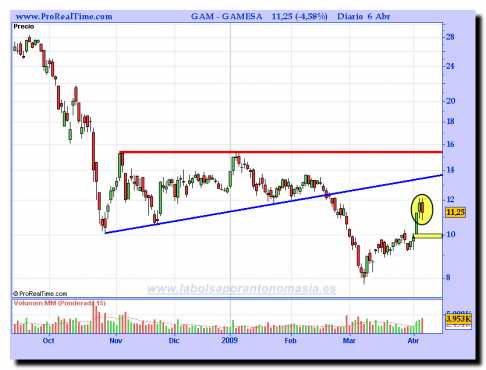Click the yellow 11,25 current price tag

(455, 212)
